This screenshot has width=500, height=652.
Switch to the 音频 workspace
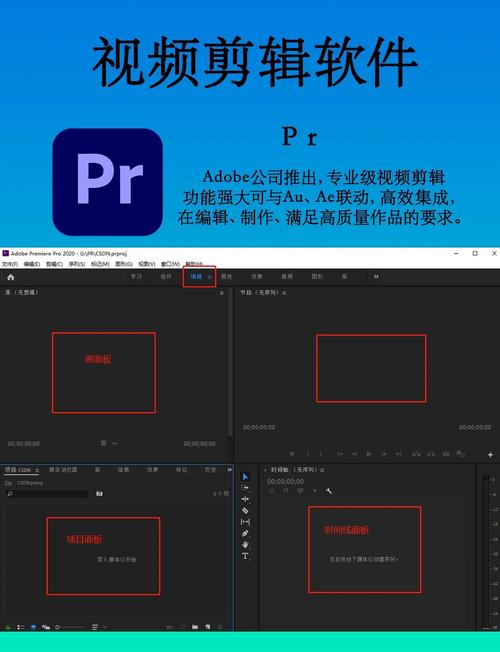click(x=287, y=277)
